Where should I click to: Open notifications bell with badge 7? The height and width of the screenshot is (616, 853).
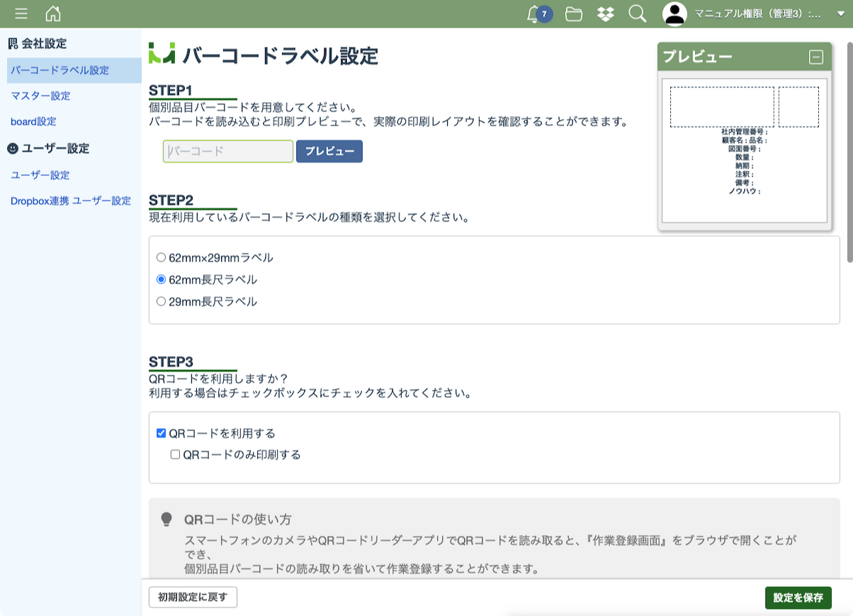[x=534, y=14]
